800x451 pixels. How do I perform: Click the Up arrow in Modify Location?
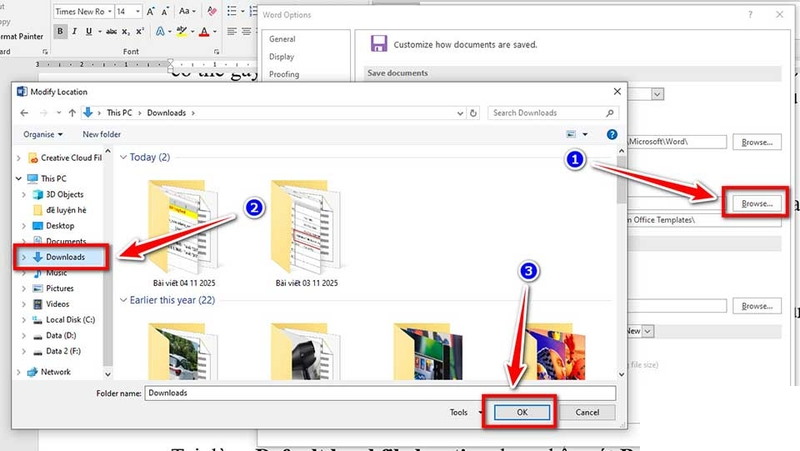tap(72, 113)
